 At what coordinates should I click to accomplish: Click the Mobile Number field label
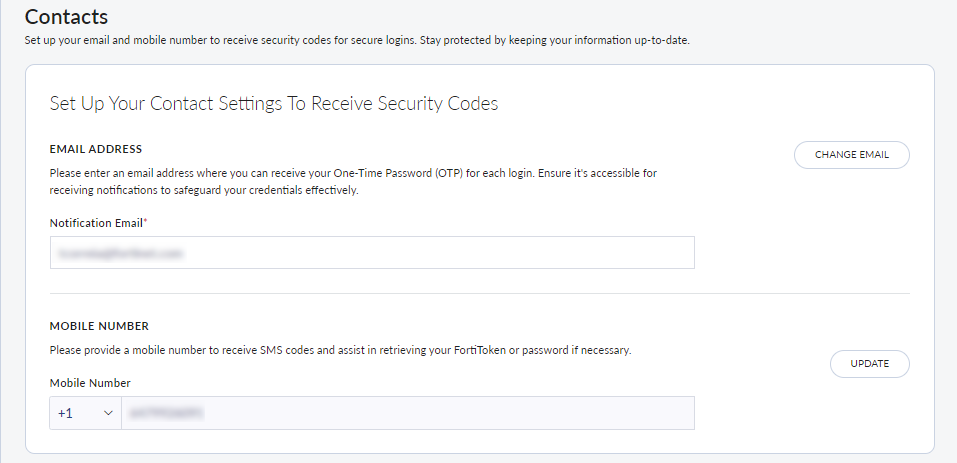click(x=90, y=382)
